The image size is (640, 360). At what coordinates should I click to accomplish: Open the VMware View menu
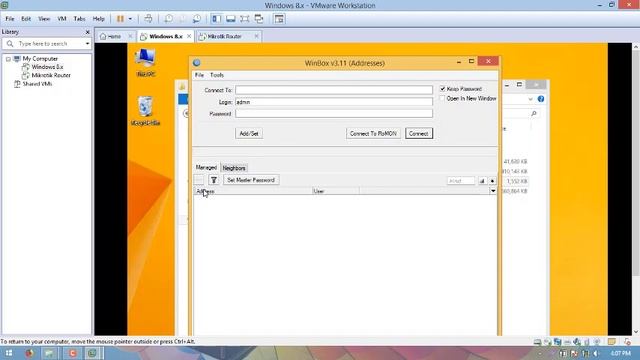click(44, 19)
